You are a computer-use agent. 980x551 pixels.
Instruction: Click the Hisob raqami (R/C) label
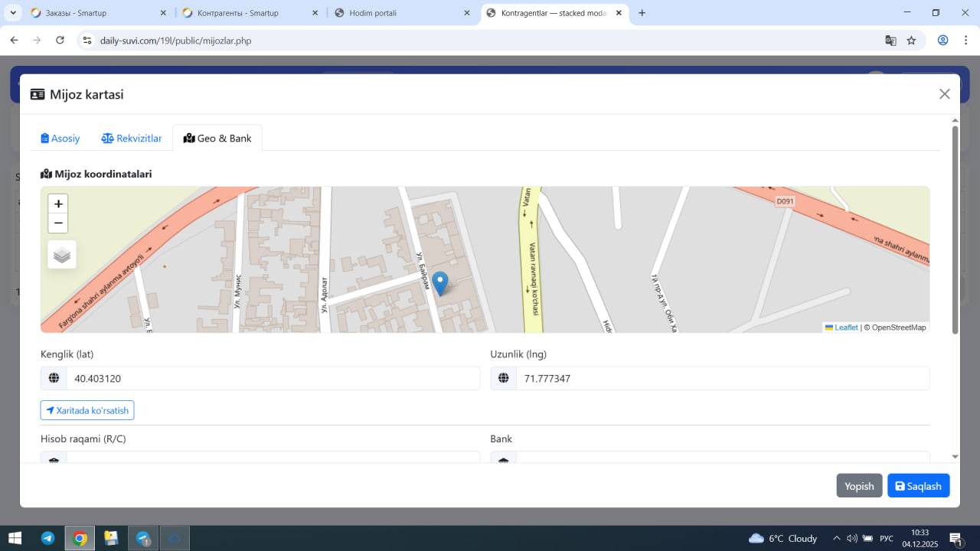pos(83,439)
